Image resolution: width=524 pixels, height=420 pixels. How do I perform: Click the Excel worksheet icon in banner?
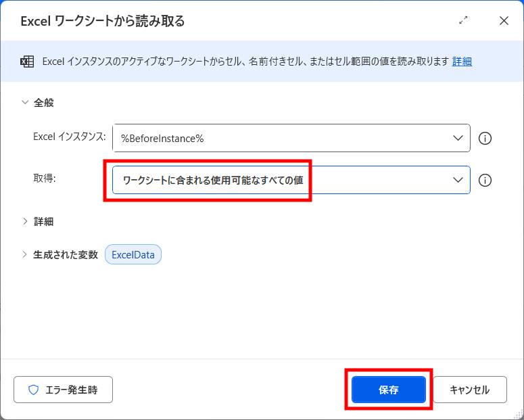[27, 62]
